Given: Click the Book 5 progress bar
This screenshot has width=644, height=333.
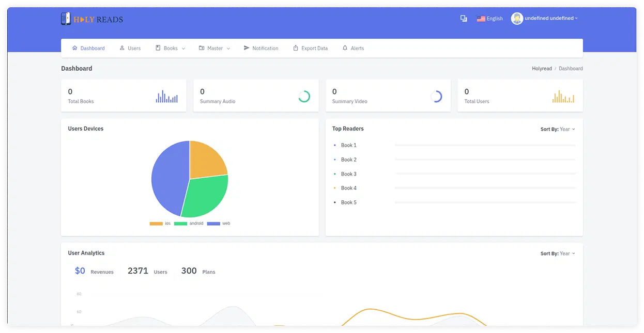Looking at the screenshot, I should click(x=485, y=202).
